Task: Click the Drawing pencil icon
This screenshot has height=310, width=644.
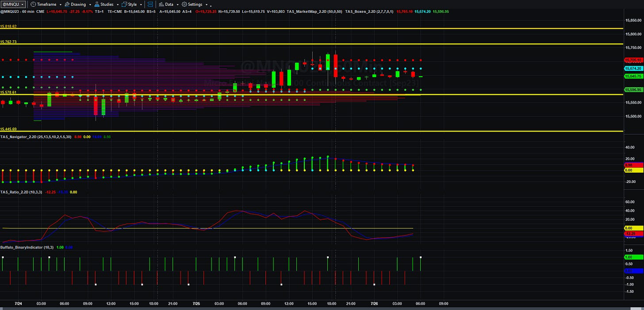Action: tap(67, 4)
